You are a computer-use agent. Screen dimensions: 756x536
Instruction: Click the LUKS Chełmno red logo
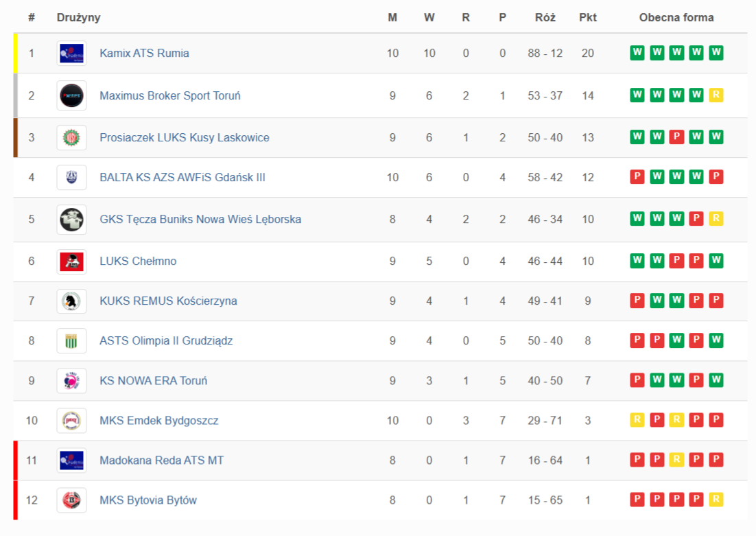71,261
